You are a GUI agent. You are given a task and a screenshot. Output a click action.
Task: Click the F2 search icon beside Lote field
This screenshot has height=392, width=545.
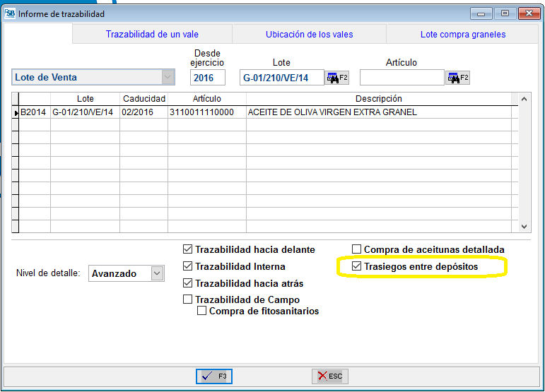pos(336,78)
